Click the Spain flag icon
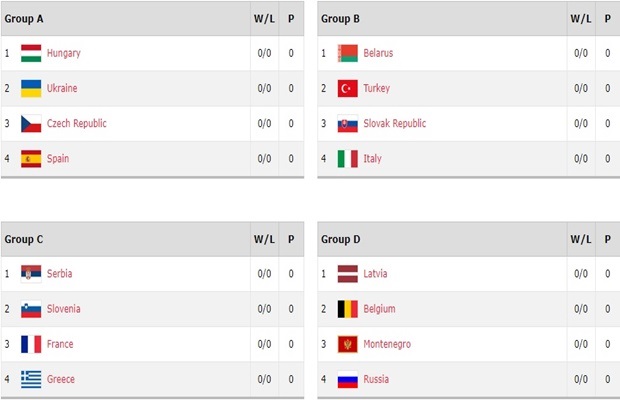 pyautogui.click(x=31, y=158)
